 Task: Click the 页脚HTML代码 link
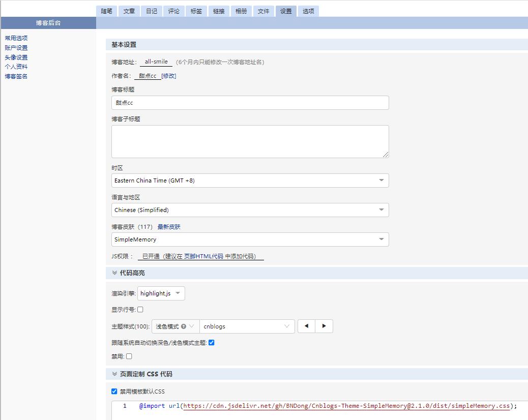(x=204, y=256)
